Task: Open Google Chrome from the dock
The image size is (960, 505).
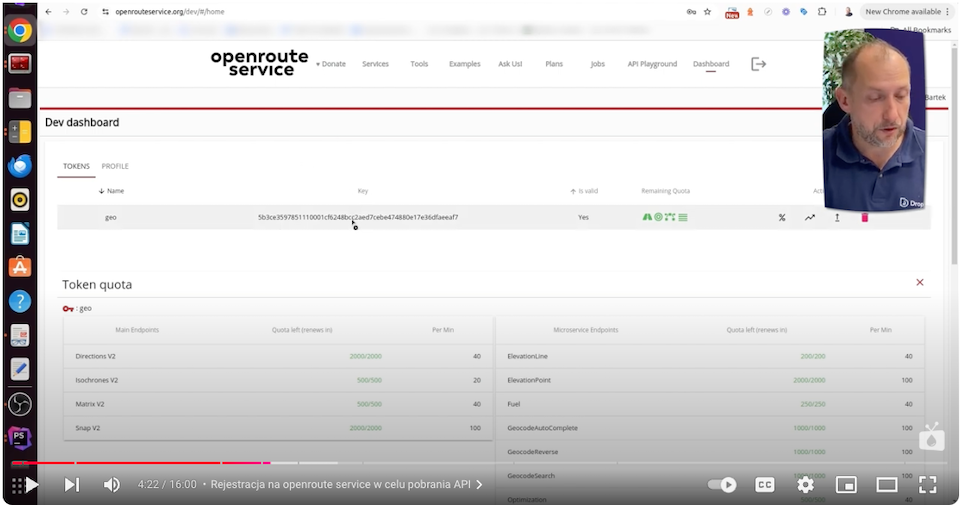Action: (x=20, y=31)
